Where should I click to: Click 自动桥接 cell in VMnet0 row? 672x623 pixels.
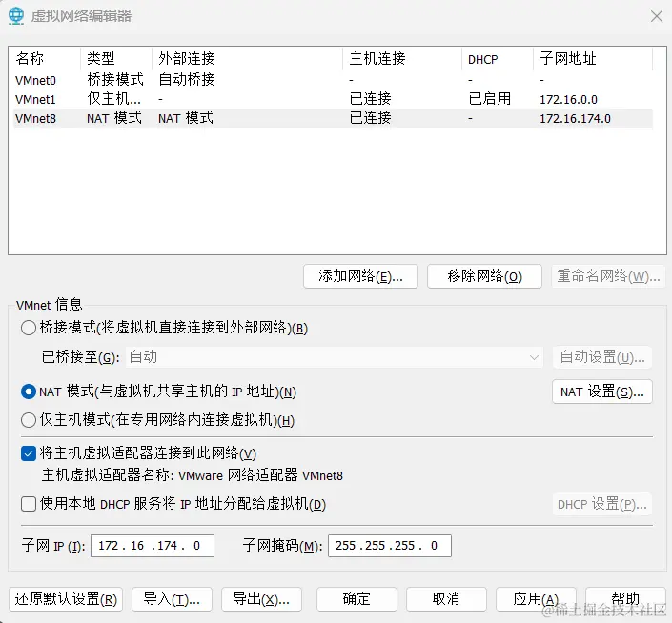pyautogui.click(x=187, y=80)
